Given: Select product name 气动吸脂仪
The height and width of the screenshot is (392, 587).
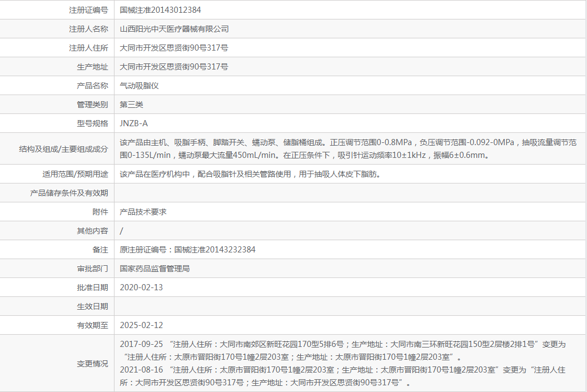Looking at the screenshot, I should coord(140,86).
